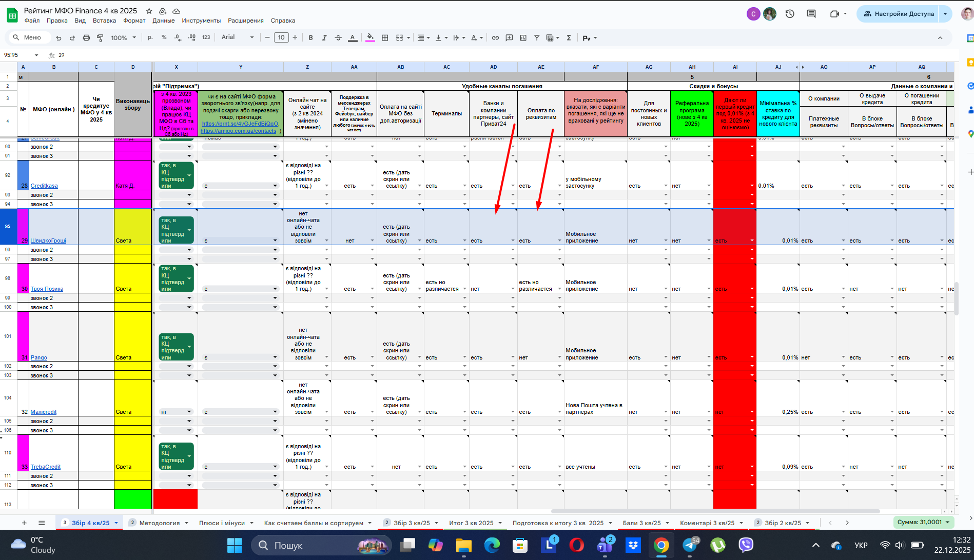Toggle italic formatting
Image resolution: width=974 pixels, height=560 pixels.
324,38
